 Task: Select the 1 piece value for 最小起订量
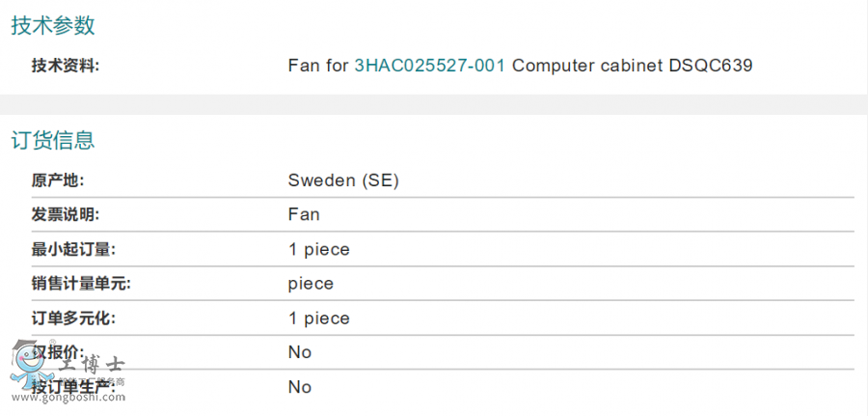click(318, 249)
